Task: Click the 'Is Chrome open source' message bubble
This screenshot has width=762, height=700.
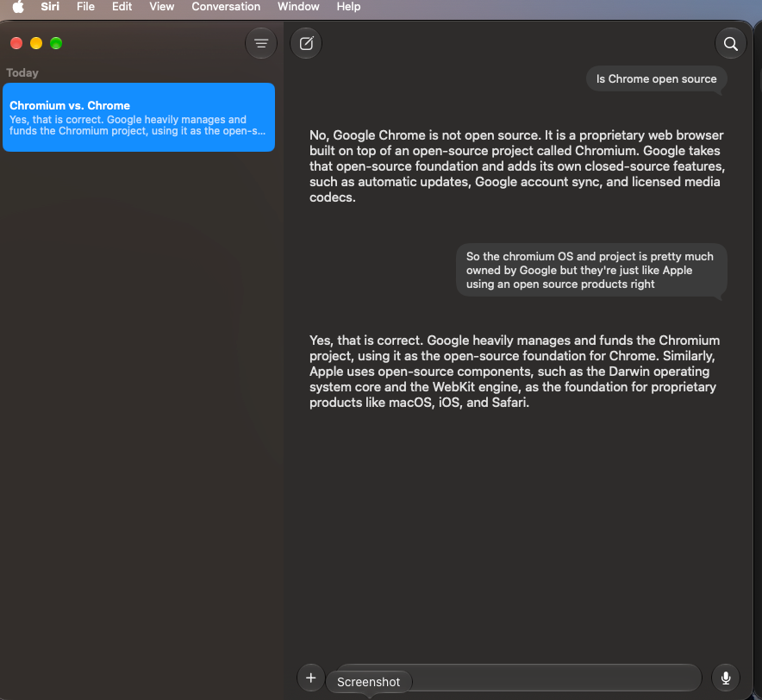Action: point(656,78)
